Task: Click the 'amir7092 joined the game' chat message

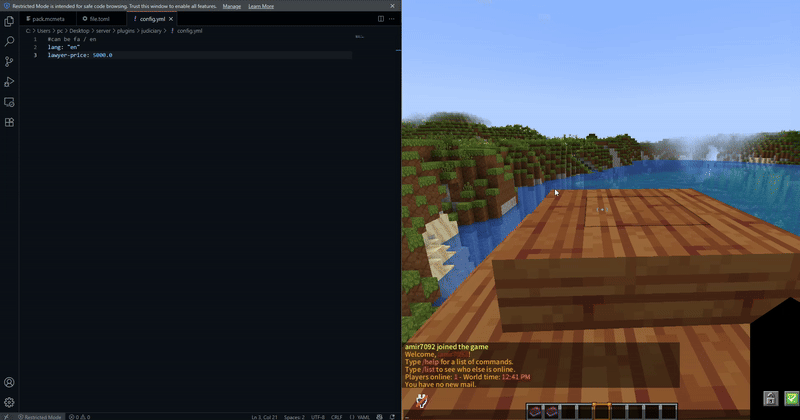Action: [446, 347]
